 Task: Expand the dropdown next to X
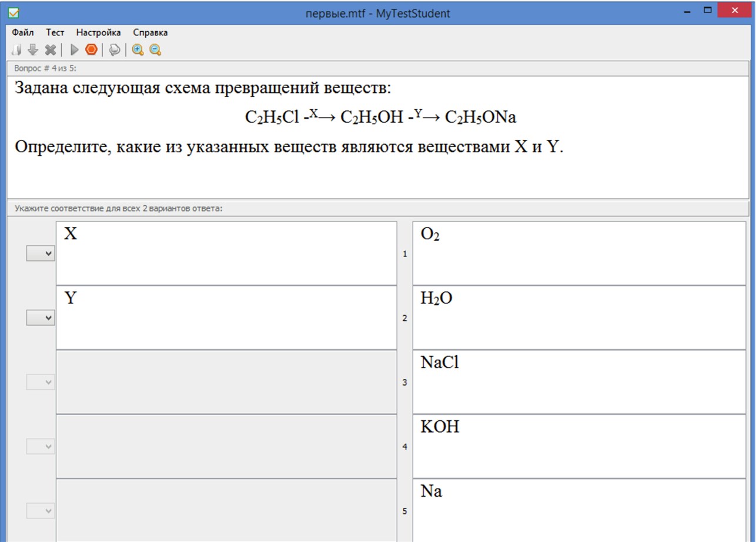pyautogui.click(x=41, y=253)
